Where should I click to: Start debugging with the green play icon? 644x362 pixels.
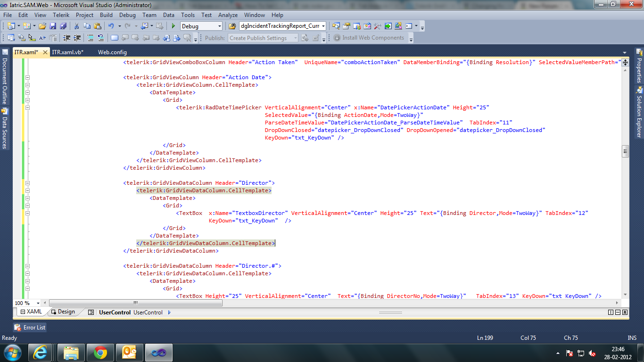[x=173, y=26]
